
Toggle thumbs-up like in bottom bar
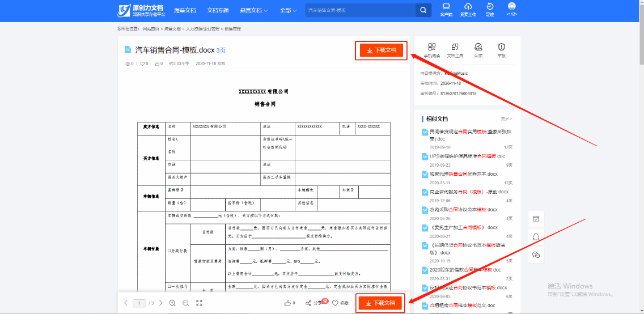289,303
